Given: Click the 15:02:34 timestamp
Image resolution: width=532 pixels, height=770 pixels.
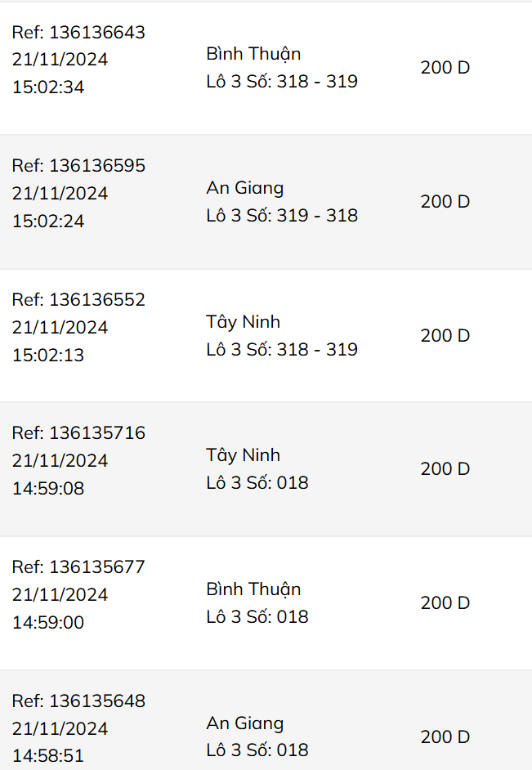Looking at the screenshot, I should pos(48,87).
